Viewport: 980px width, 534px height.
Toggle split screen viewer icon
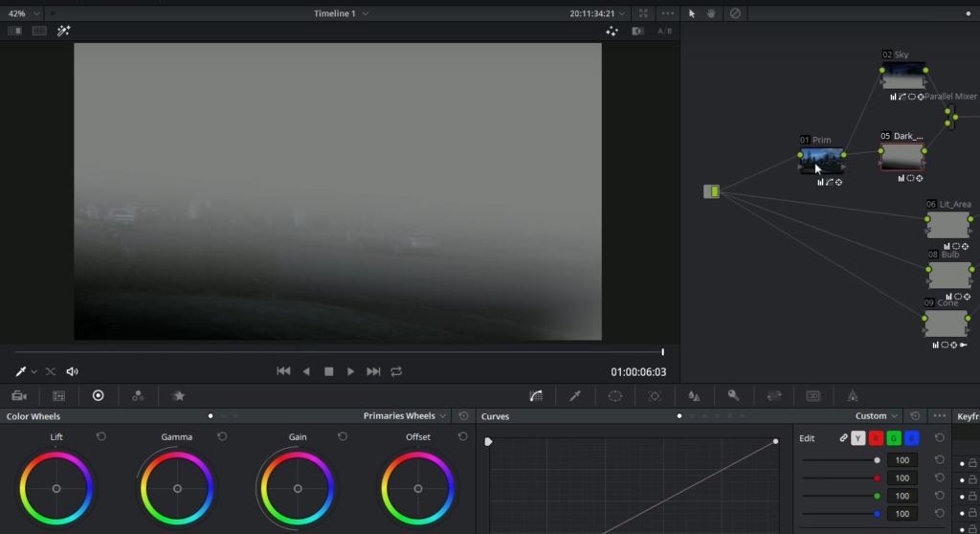pos(38,31)
